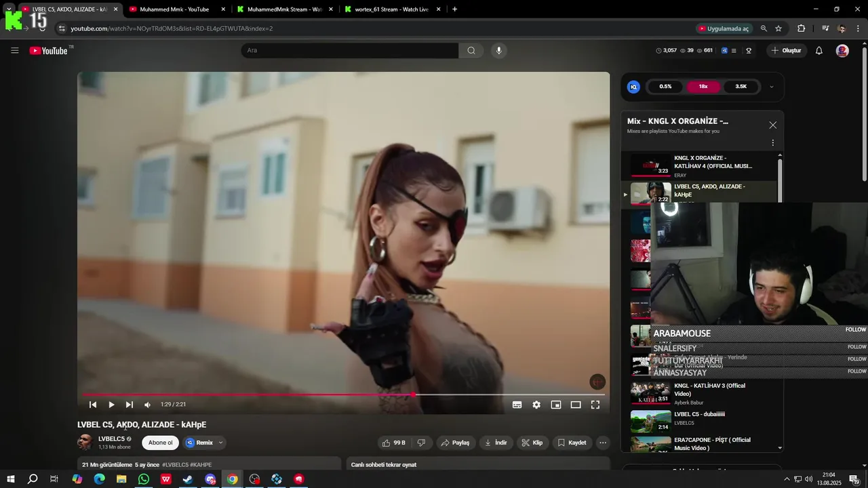This screenshot has height=488, width=868.
Task: Switch to miniplayer mode
Action: [x=556, y=405]
